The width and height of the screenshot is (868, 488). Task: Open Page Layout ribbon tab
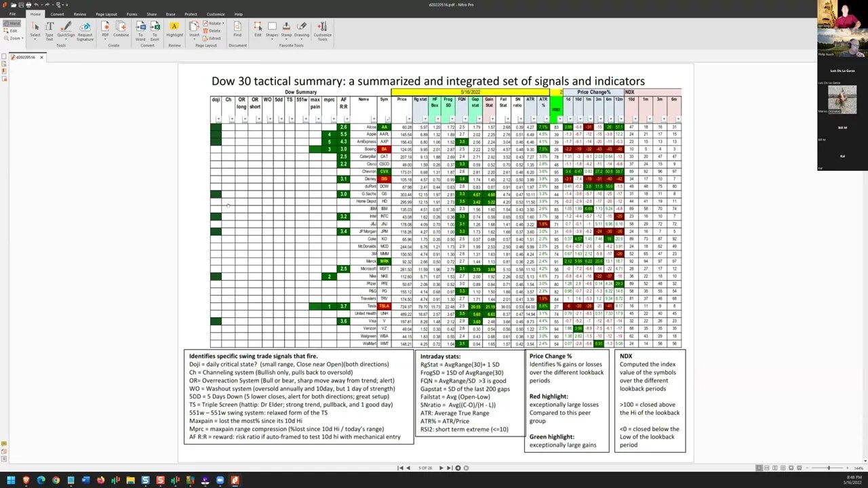coord(106,14)
